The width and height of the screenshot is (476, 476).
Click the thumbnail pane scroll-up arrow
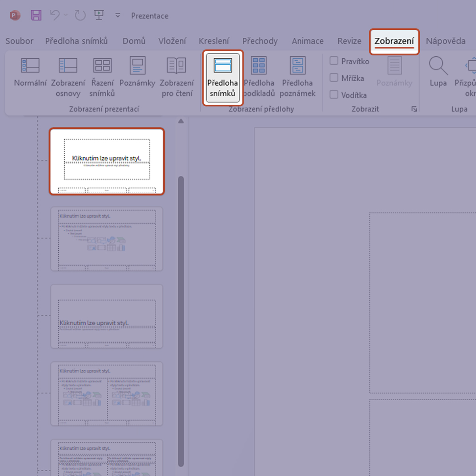(181, 121)
